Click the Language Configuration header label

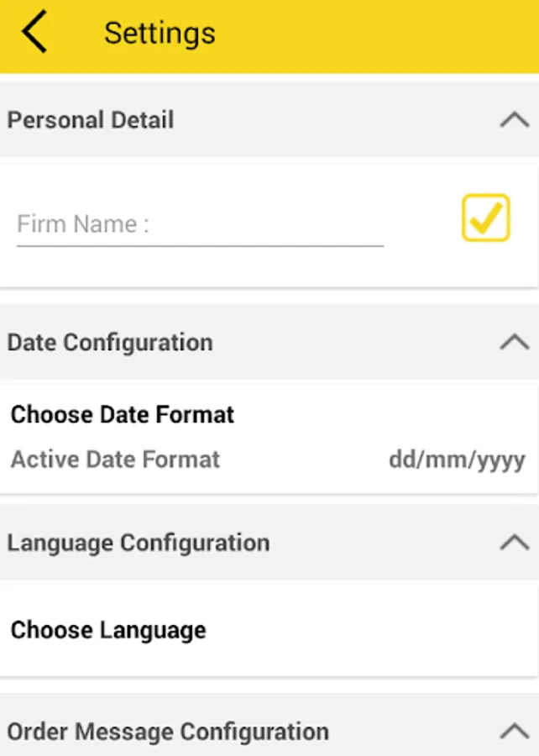point(139,543)
